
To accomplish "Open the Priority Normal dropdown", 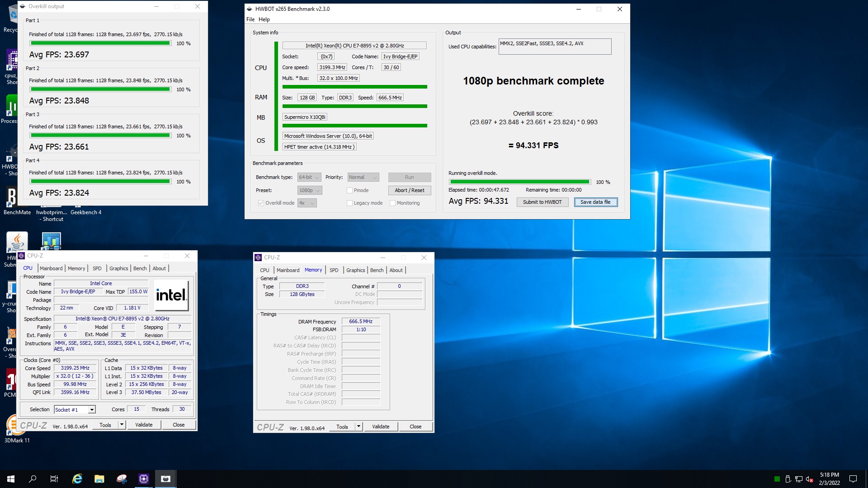I will (x=363, y=178).
